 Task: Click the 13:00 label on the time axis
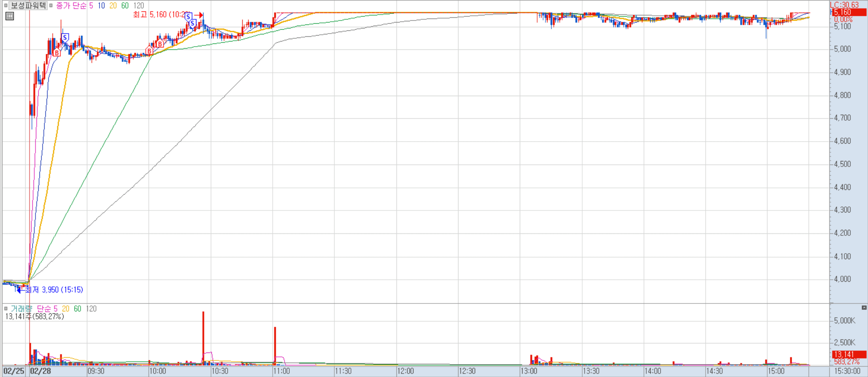[x=529, y=371]
